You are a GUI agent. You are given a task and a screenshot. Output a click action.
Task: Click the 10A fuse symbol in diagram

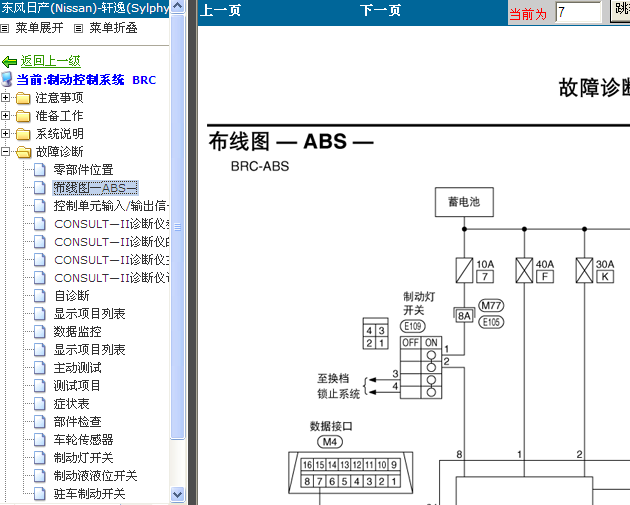pos(464,270)
